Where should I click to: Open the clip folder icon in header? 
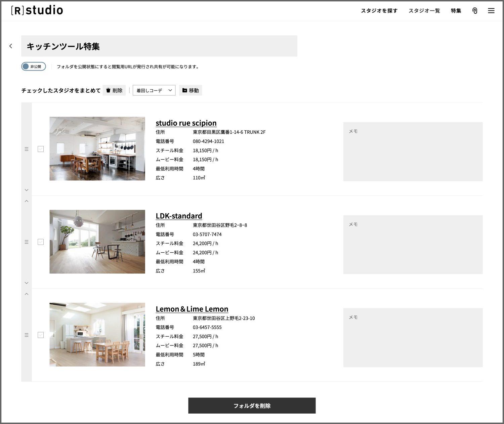point(474,11)
